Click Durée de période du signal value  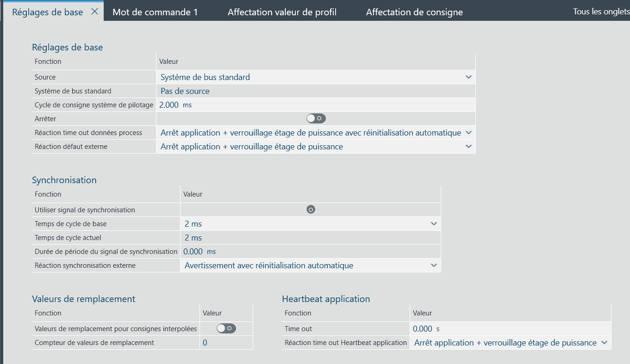pyautogui.click(x=193, y=252)
